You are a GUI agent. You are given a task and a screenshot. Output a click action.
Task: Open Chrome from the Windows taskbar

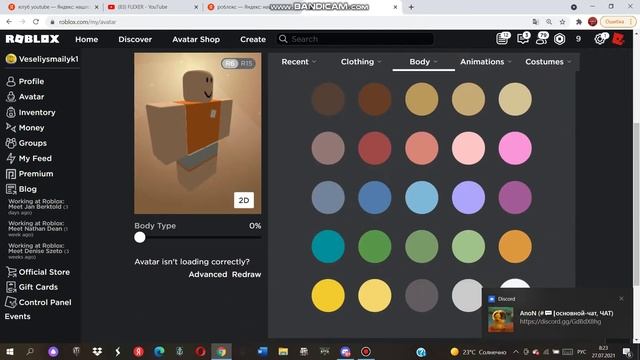point(221,351)
